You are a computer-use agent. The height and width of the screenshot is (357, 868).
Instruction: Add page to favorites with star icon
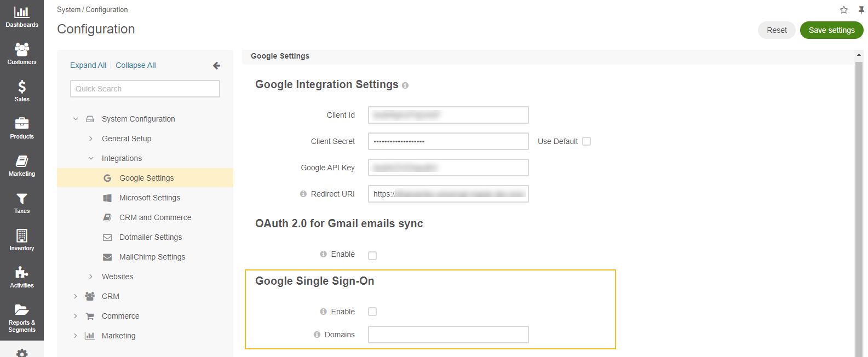coord(844,10)
